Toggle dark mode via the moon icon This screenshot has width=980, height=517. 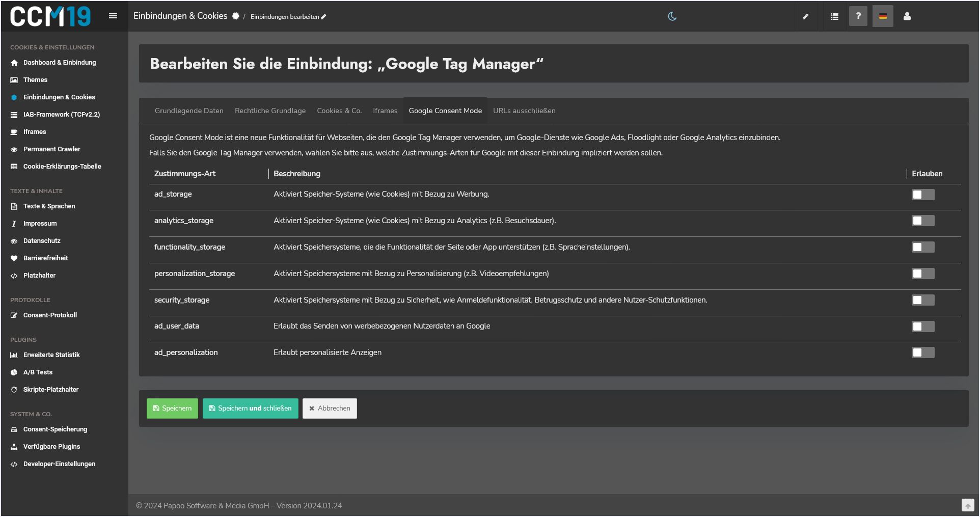click(672, 16)
